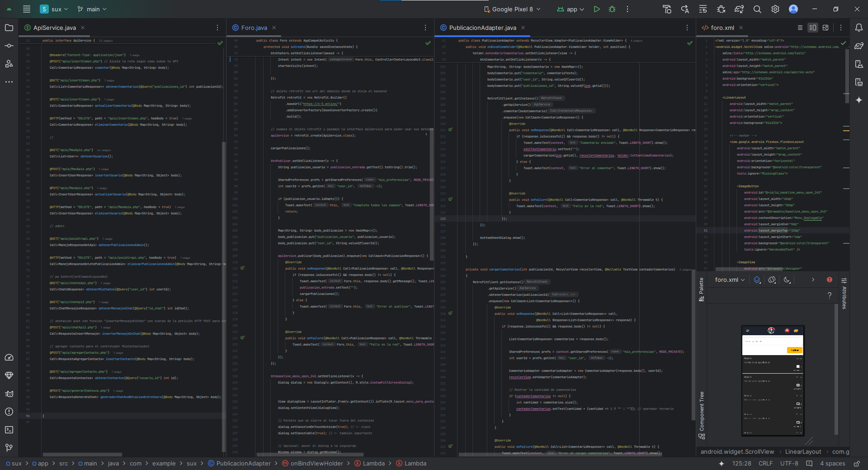868x470 pixels.
Task: Toggle the Component Tree side panel
Action: 702,415
